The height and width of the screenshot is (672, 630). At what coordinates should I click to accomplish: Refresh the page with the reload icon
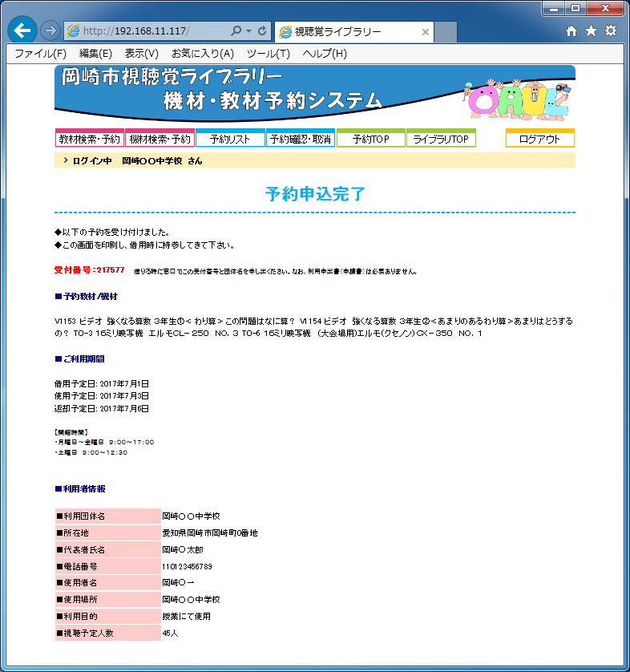(x=262, y=31)
